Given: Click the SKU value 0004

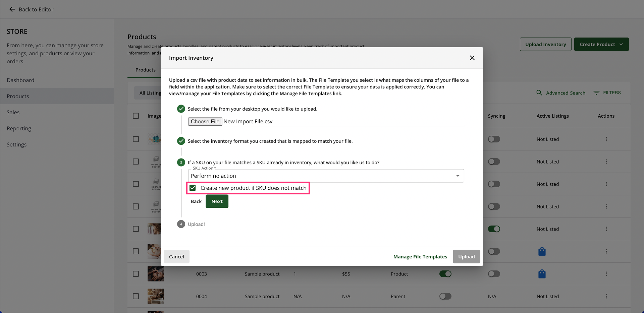Looking at the screenshot, I should (202, 297).
